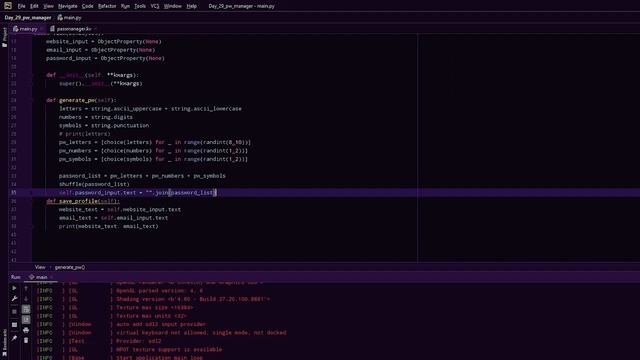Click the restore layout icon in Run panel

coord(14,325)
